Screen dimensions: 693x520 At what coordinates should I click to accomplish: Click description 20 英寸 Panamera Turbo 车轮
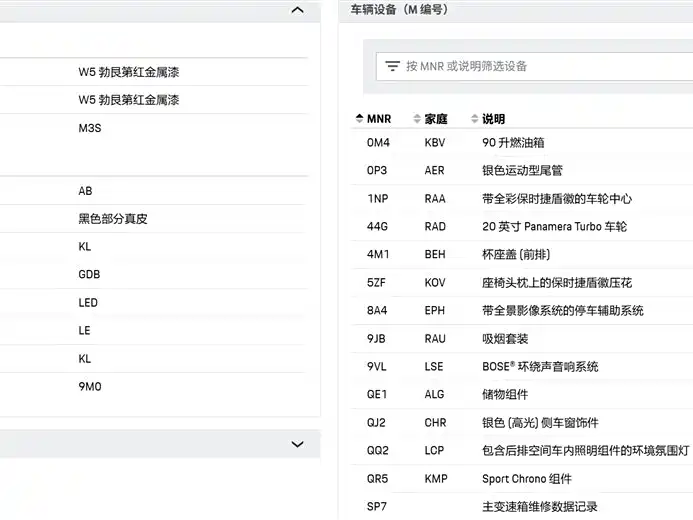click(554, 227)
